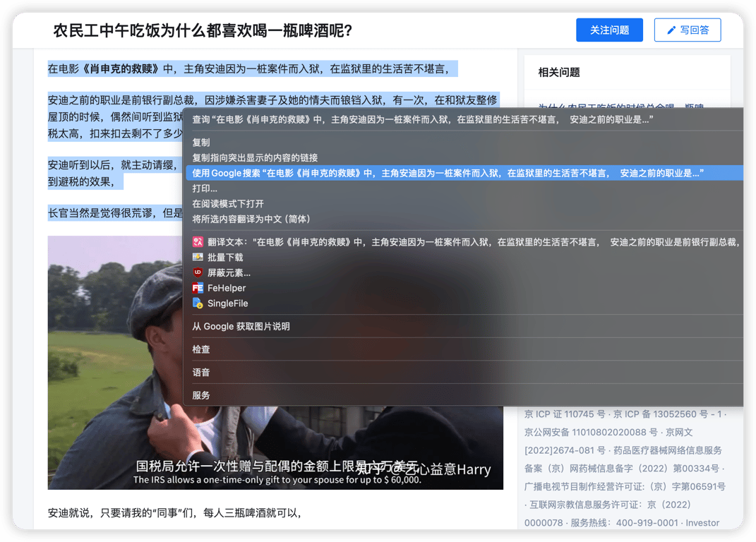
Task: Click the pencil icon in 写回答
Action: (671, 30)
